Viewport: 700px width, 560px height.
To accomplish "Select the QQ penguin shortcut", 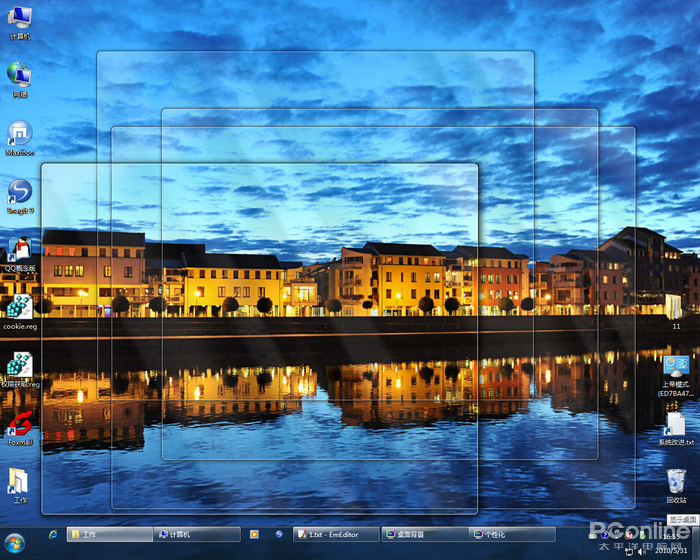I will click(20, 255).
